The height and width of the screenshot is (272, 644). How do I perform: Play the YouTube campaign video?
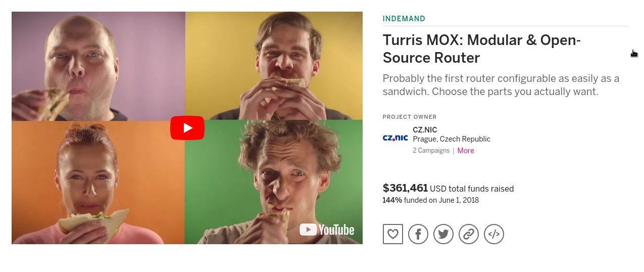click(187, 128)
